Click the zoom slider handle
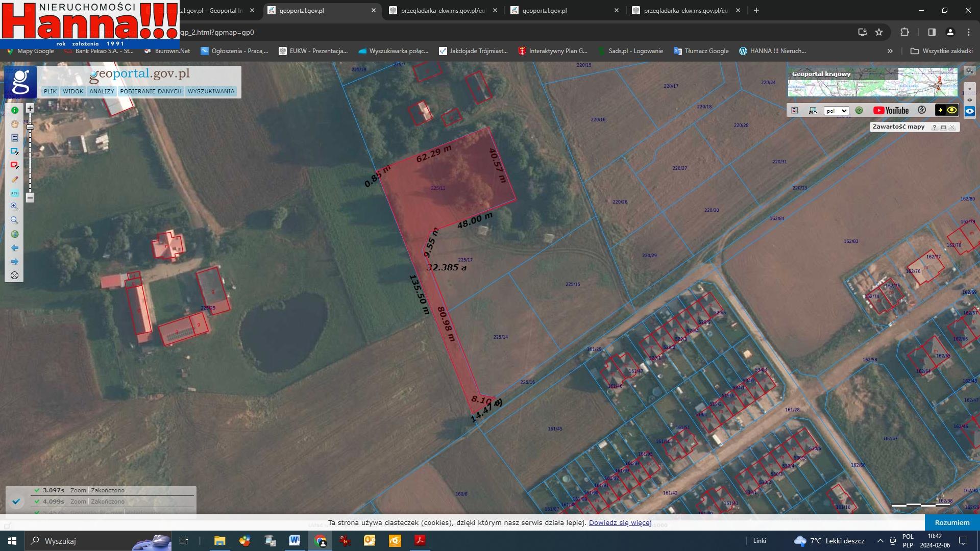The height and width of the screenshot is (551, 980). click(x=30, y=127)
